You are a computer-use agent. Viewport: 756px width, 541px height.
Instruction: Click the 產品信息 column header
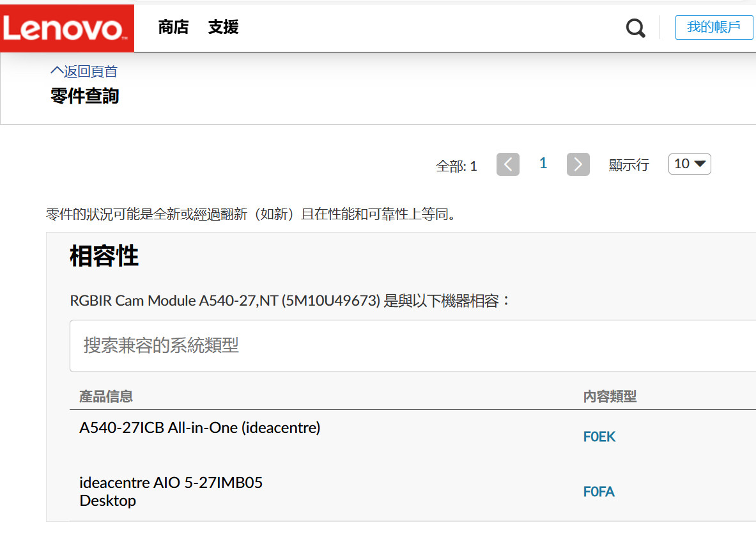(x=106, y=396)
